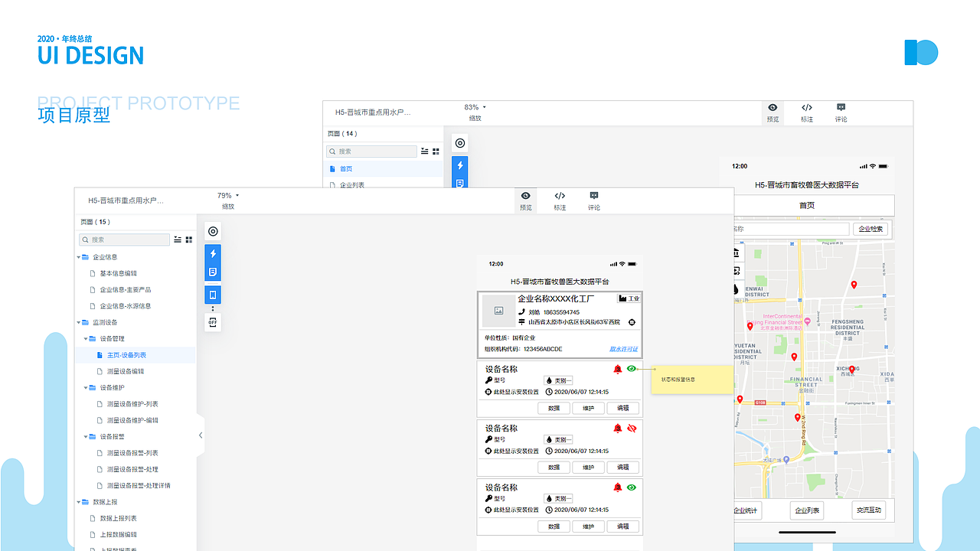980x551 pixels.
Task: Open the 标注 markup tab in the front window
Action: pos(560,201)
